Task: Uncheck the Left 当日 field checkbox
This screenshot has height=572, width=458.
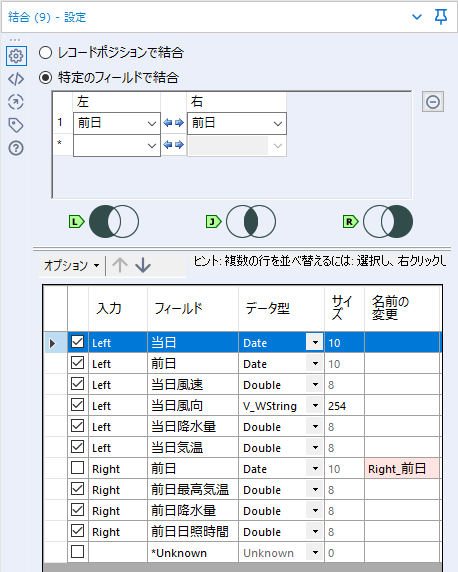Action: tap(77, 342)
